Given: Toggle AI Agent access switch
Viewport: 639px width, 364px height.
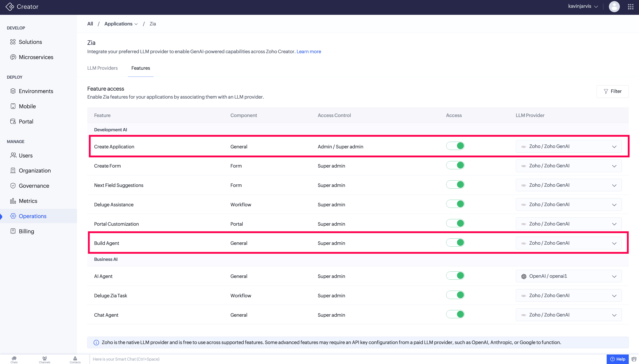Looking at the screenshot, I should (x=455, y=275).
